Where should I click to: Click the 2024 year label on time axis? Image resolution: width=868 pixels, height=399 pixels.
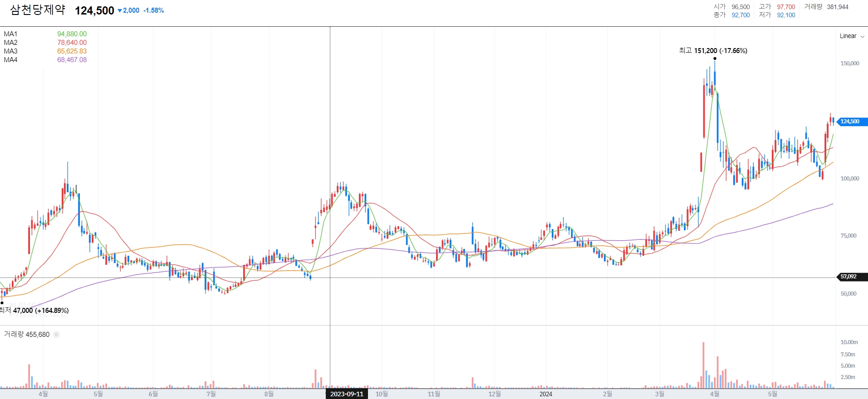[546, 394]
